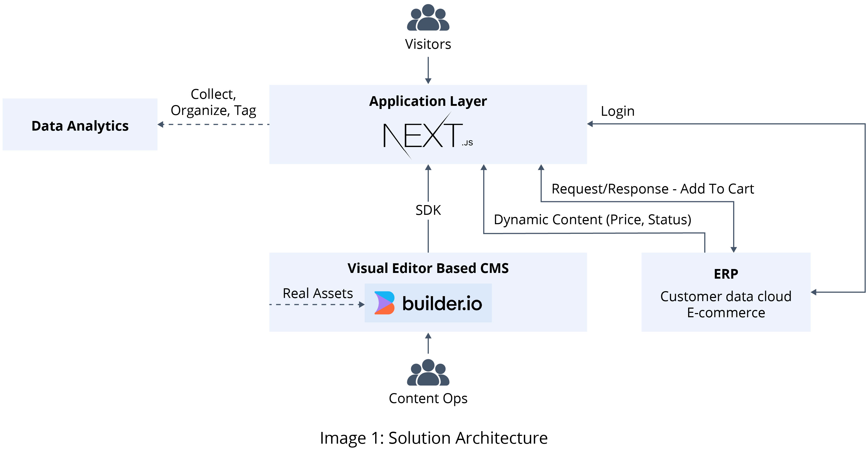Expand the Application Layer box

coord(428,101)
